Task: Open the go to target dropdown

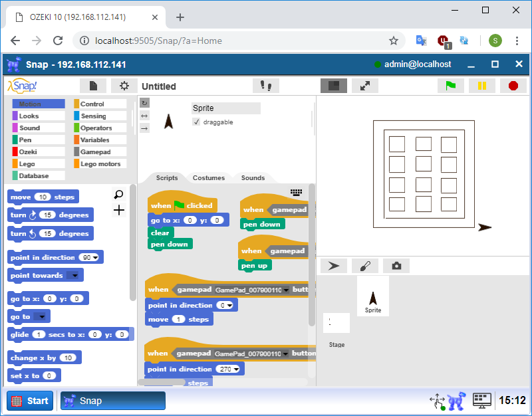Action: click(x=41, y=317)
